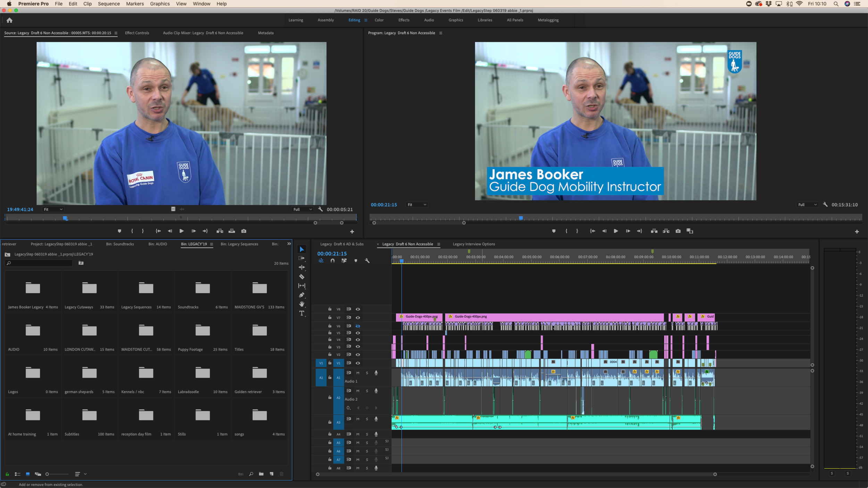Image resolution: width=868 pixels, height=488 pixels.
Task: Select the Selection tool arrow
Action: [x=302, y=249]
